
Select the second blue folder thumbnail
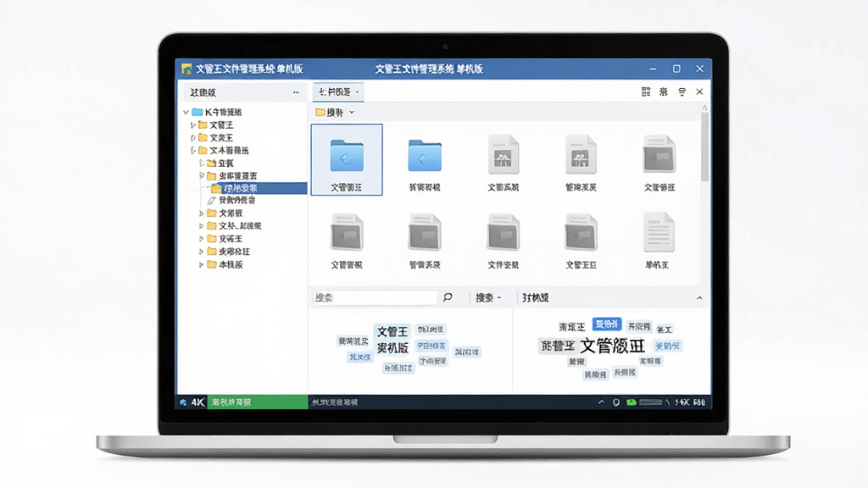coord(425,160)
